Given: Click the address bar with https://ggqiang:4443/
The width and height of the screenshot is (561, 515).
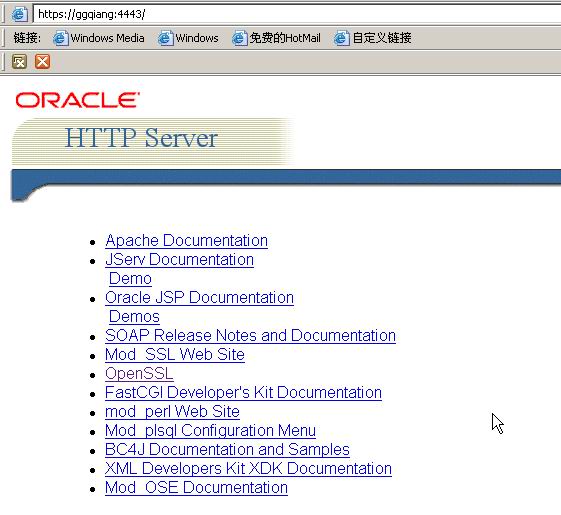Looking at the screenshot, I should (297, 14).
